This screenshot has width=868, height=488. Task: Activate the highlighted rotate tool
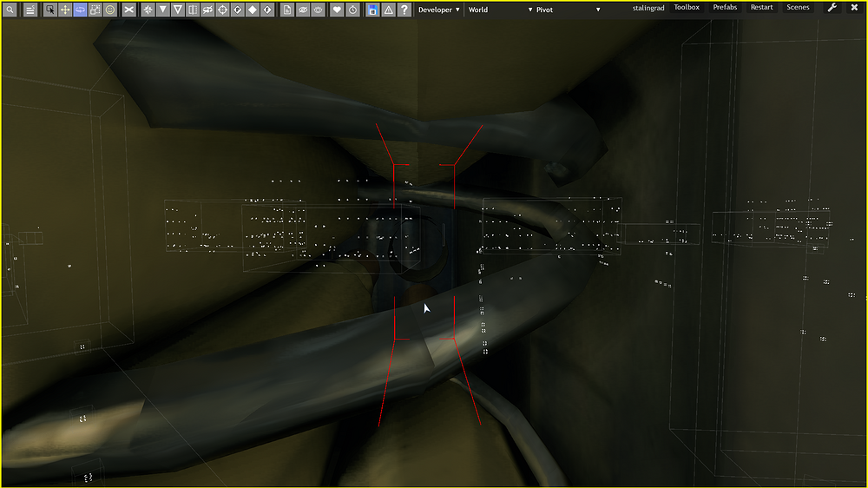coord(80,10)
